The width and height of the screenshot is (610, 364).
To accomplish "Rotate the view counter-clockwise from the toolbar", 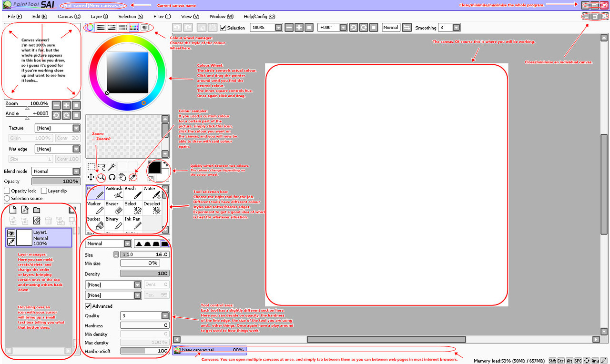I will tap(354, 28).
